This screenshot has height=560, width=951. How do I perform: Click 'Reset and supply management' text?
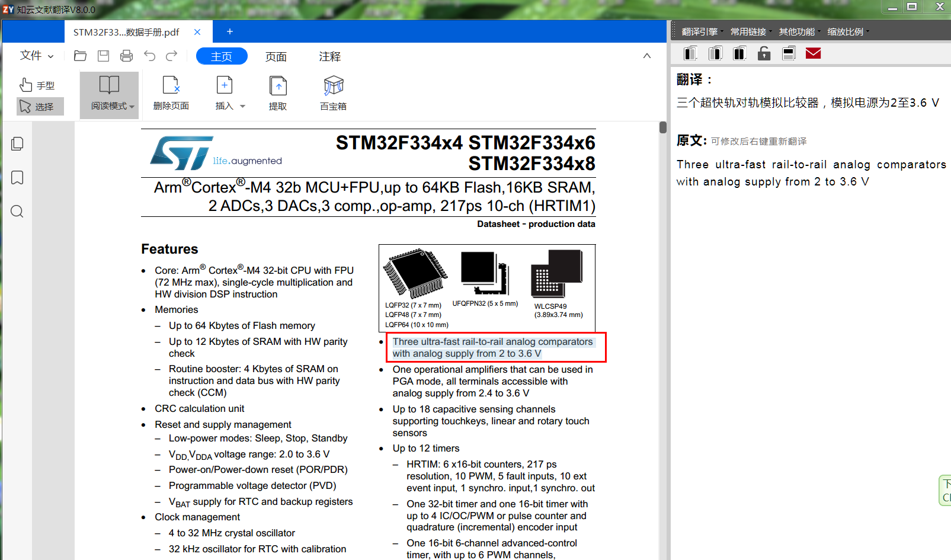click(x=223, y=424)
